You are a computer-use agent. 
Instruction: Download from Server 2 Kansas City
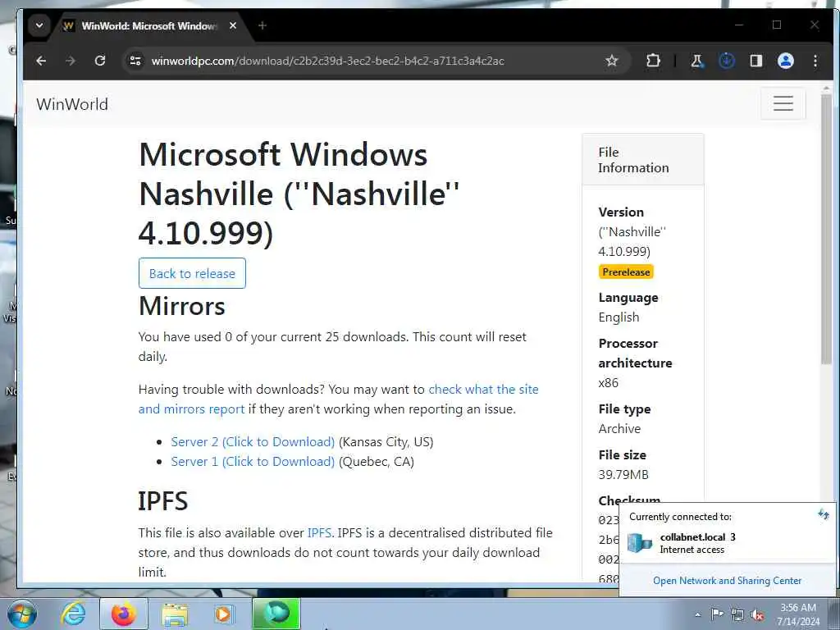coord(253,442)
